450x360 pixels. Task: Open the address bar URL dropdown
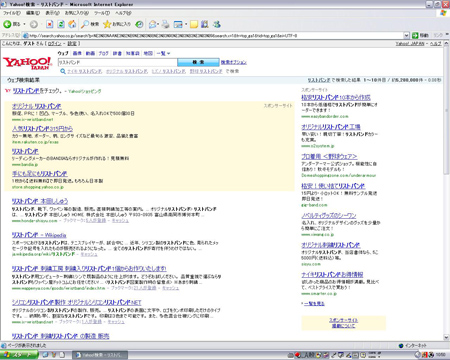tap(406, 35)
